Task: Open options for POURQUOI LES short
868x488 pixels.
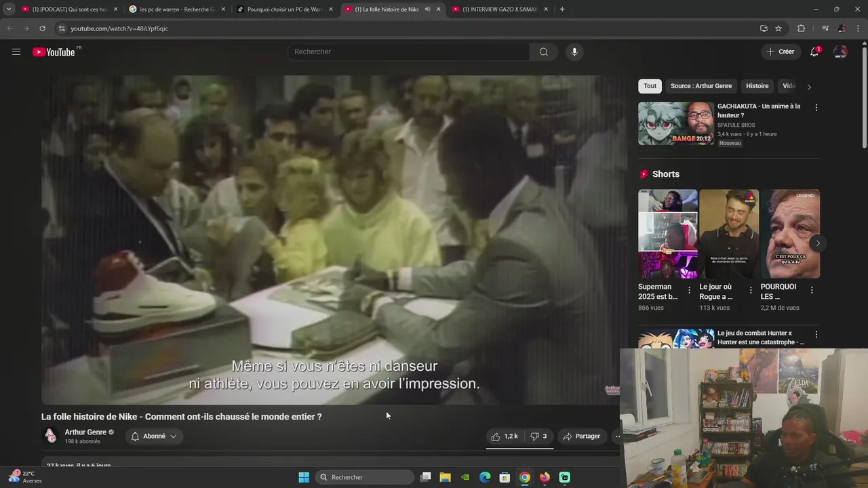Action: click(x=812, y=290)
